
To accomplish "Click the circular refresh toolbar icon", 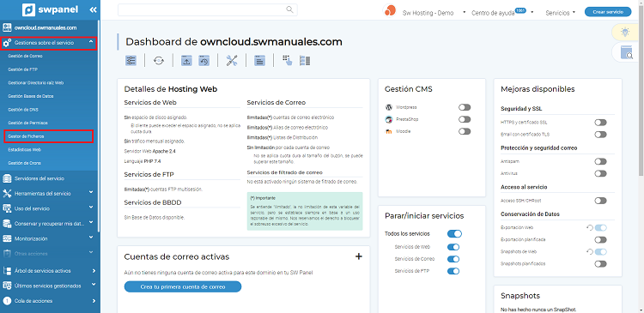I will pos(159,61).
